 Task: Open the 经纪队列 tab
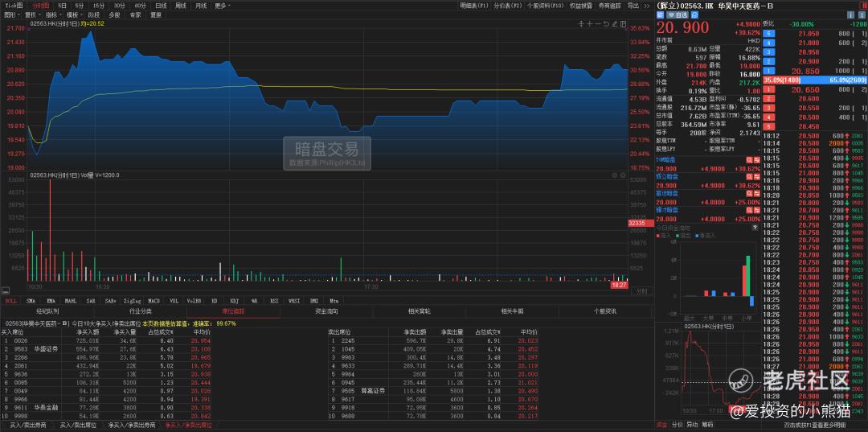(x=47, y=311)
